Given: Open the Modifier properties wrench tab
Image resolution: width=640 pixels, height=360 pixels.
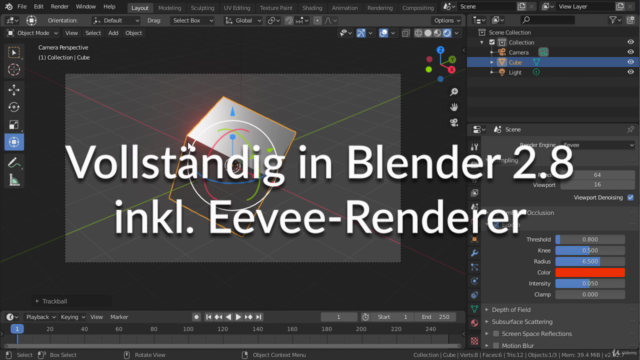Looking at the screenshot, I should [x=474, y=253].
